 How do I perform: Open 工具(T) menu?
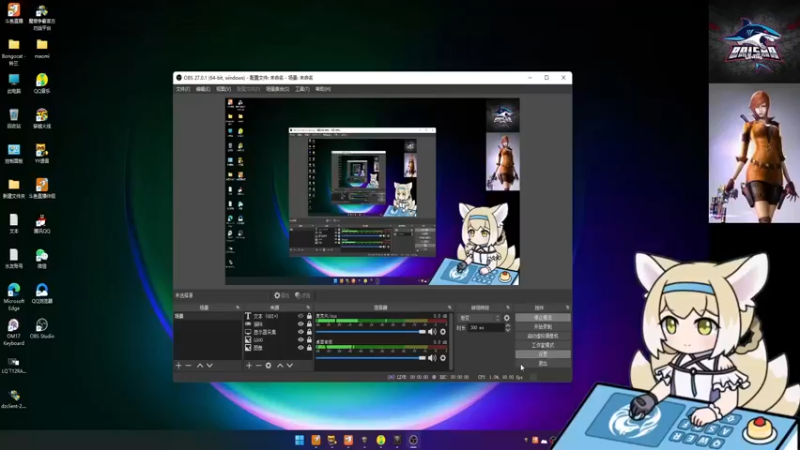pos(302,89)
